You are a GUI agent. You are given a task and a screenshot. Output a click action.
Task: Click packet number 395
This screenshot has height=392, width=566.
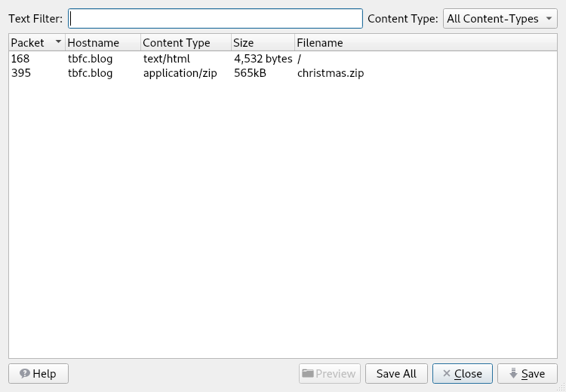tap(20, 73)
